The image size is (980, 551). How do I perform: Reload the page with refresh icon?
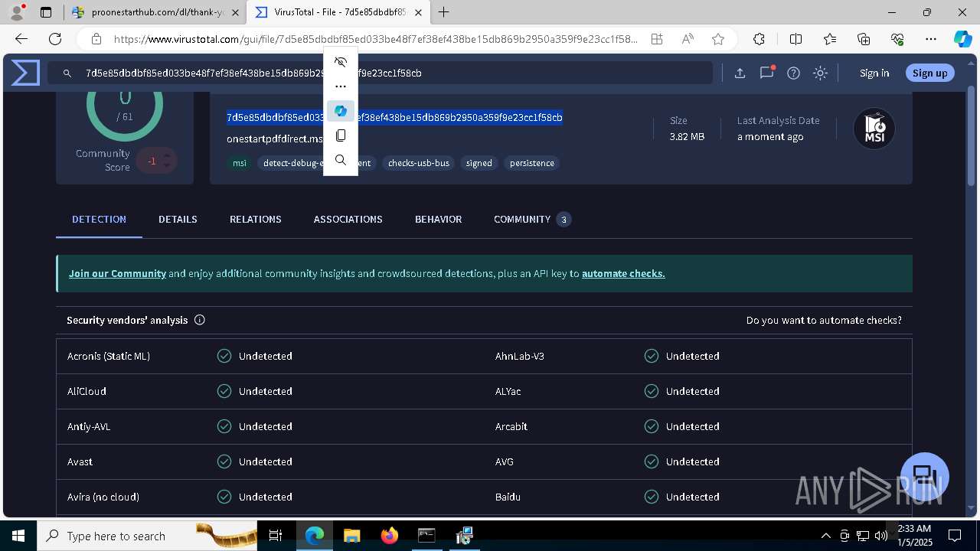coord(55,39)
